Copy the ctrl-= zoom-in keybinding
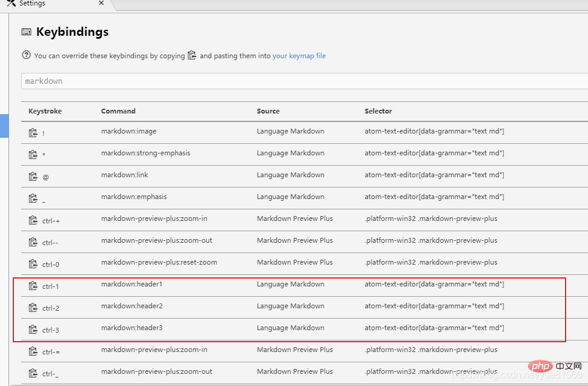The image size is (588, 386). (x=33, y=351)
